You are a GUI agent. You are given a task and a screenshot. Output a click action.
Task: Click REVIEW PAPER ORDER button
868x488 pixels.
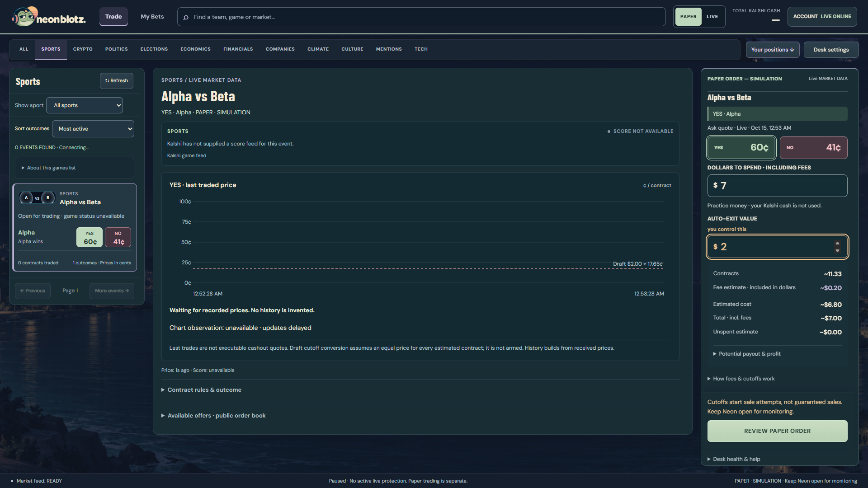tap(777, 431)
